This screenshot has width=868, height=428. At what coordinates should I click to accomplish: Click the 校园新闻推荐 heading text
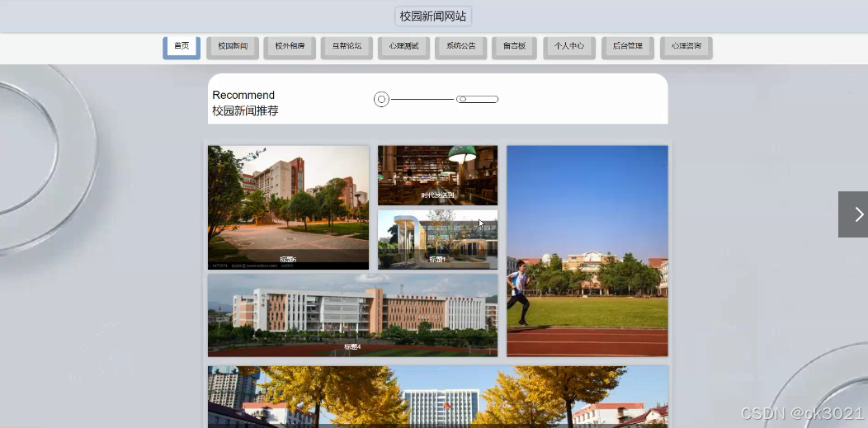(245, 111)
